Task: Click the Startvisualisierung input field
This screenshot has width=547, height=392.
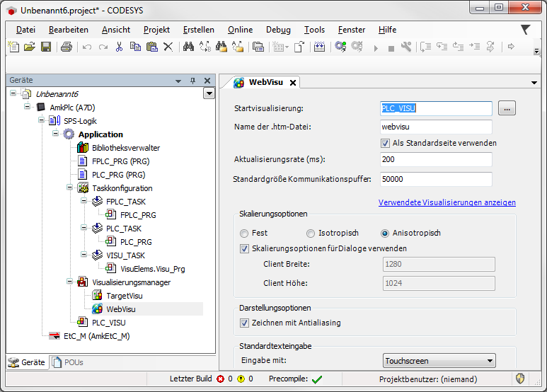Action: coord(436,108)
